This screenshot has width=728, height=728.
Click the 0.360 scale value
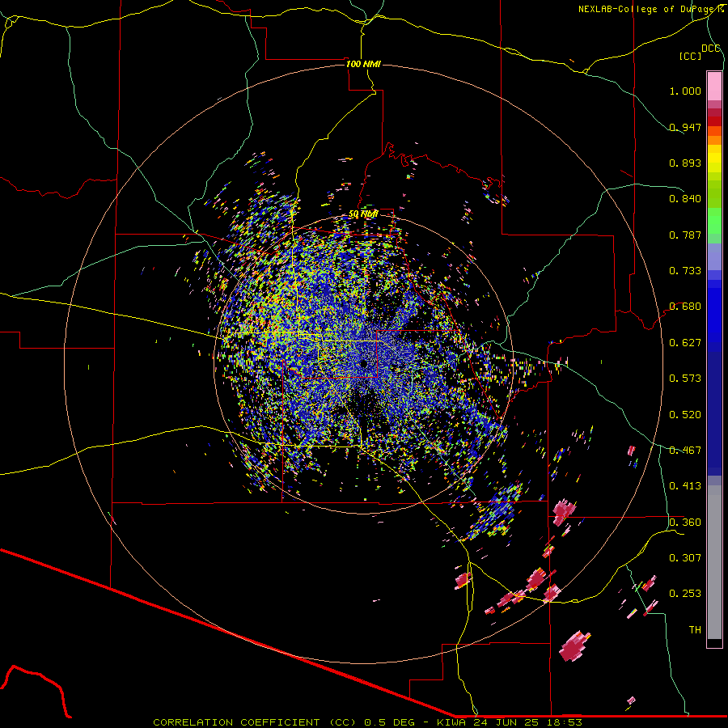(685, 523)
